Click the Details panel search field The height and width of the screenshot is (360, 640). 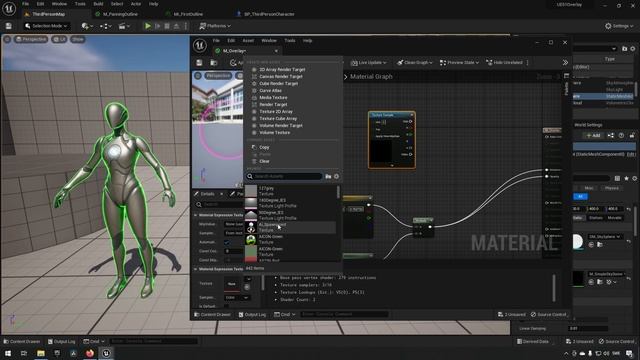coord(220,204)
